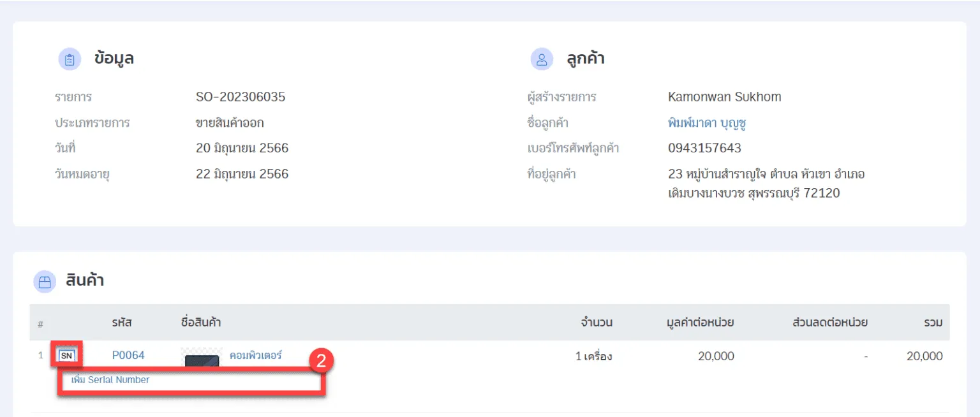Open the เพิ่ม Serial Number link
This screenshot has width=980, height=417.
pos(110,380)
